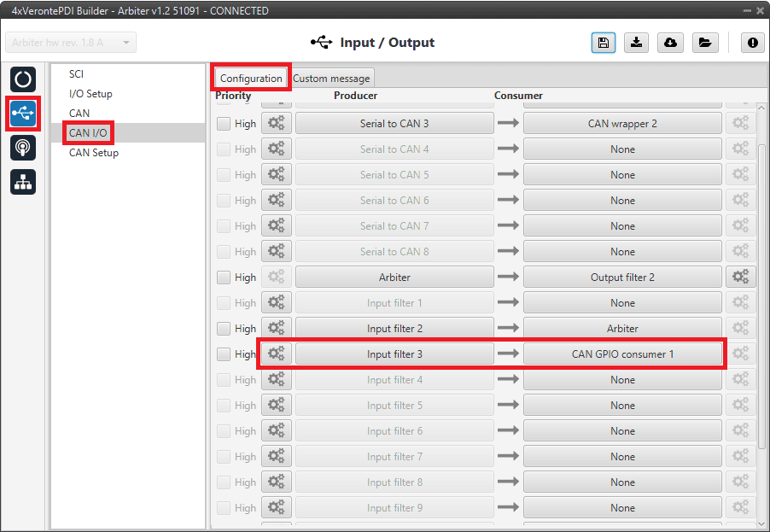Select CAN Setup in the side menu
The image size is (770, 532).
click(x=94, y=153)
